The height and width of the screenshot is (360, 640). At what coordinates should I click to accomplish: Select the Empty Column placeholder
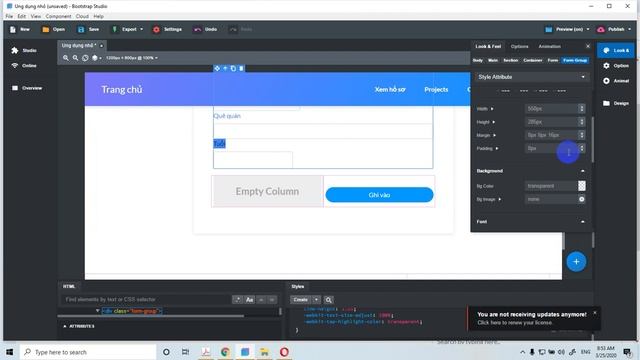267,191
